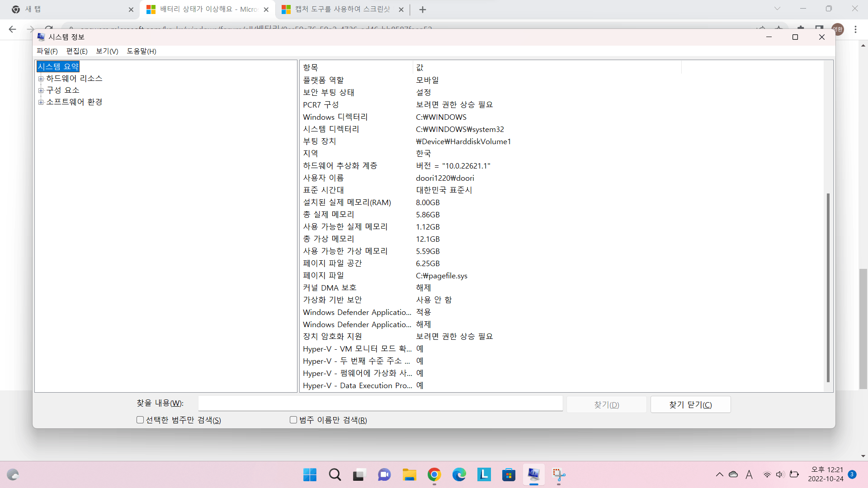Open the 보기(V) menu
Image resolution: width=868 pixels, height=488 pixels.
click(107, 51)
